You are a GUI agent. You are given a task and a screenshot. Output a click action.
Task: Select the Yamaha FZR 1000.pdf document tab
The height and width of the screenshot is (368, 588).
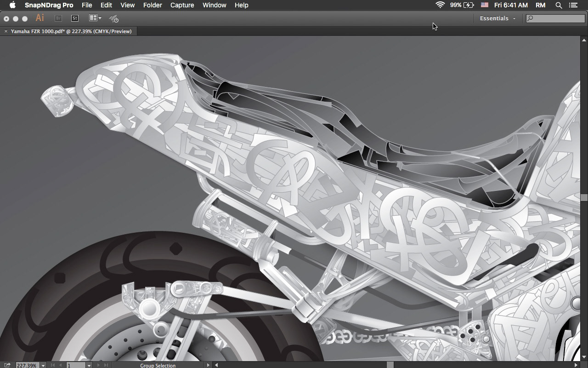(71, 31)
